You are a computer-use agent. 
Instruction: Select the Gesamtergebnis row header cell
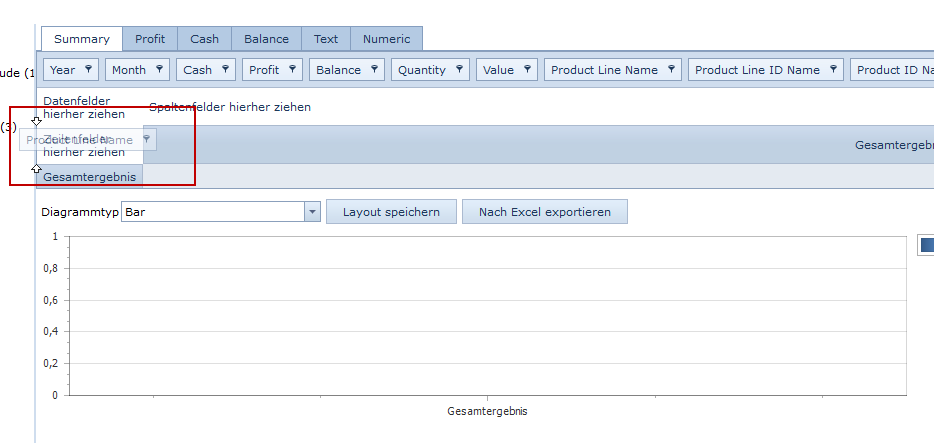pos(89,177)
